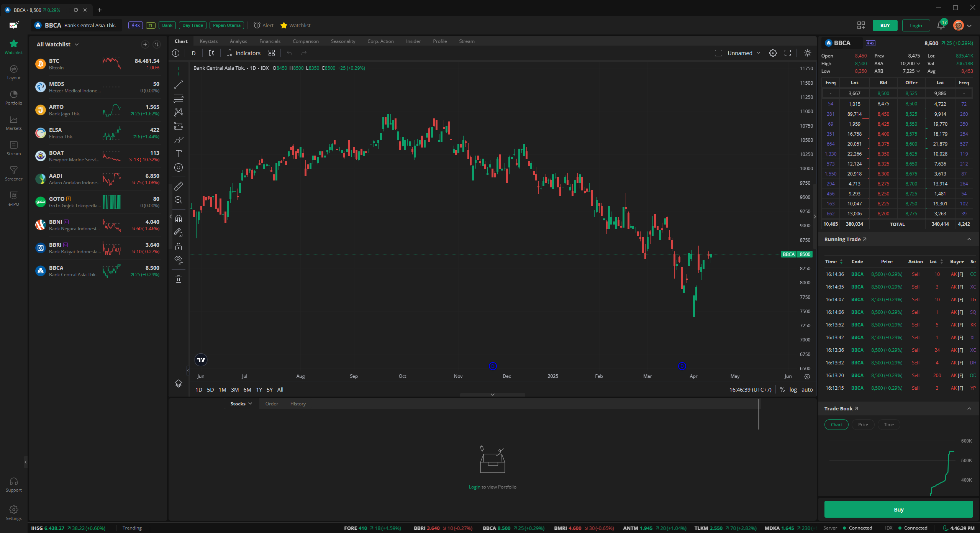This screenshot has height=533, width=980.
Task: Click the compare or add symbol plus icon
Action: (x=176, y=53)
